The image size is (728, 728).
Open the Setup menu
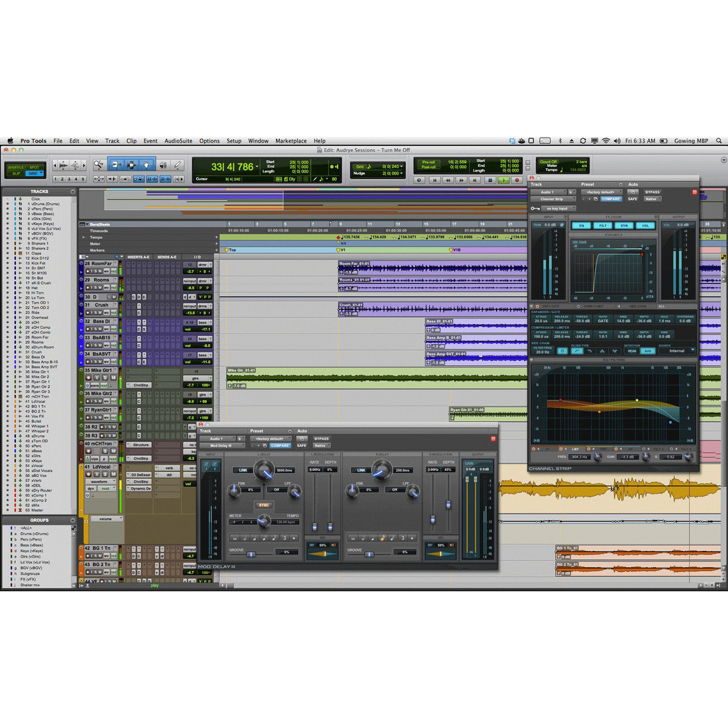click(234, 141)
